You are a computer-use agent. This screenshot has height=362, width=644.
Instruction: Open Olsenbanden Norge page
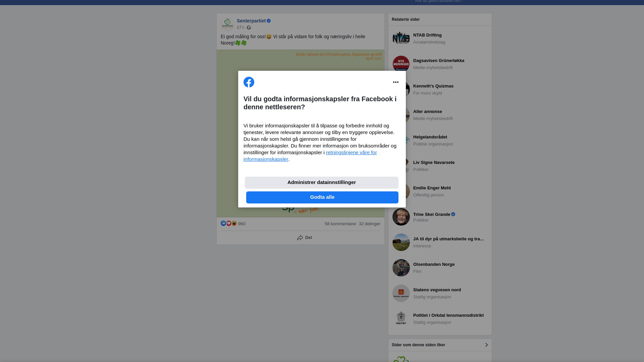pyautogui.click(x=434, y=264)
